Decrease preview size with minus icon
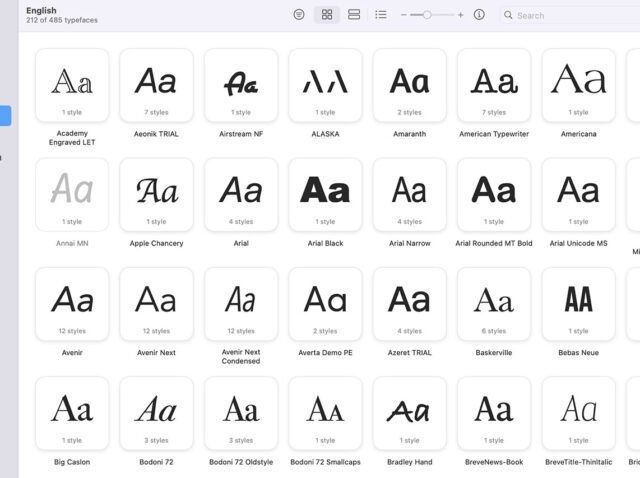The height and width of the screenshot is (478, 640). pyautogui.click(x=404, y=15)
